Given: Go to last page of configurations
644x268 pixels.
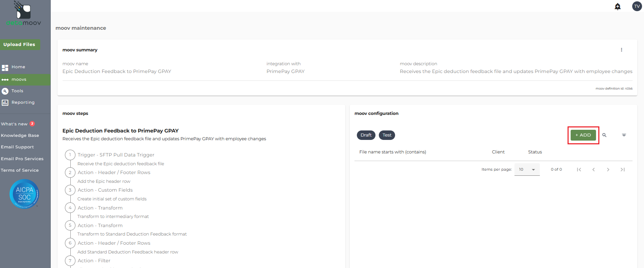Looking at the screenshot, I should (623, 170).
